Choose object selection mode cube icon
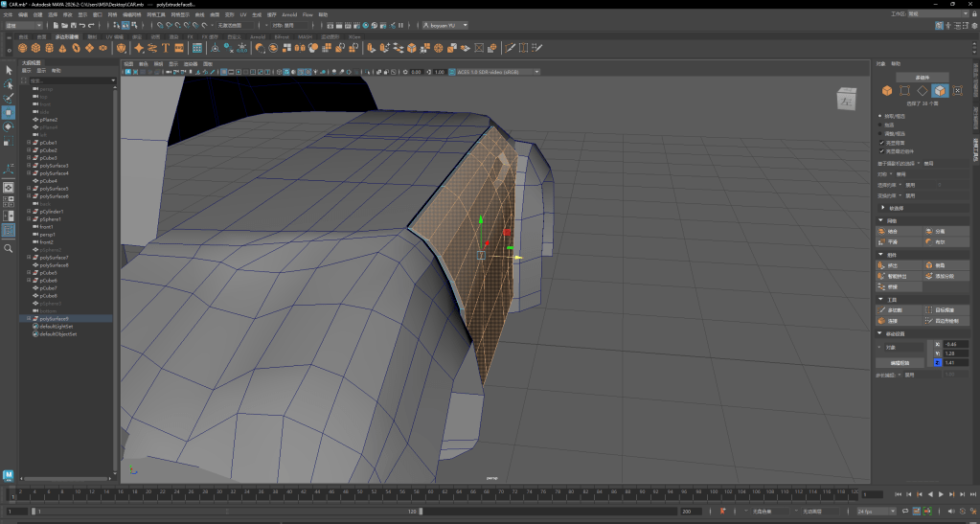This screenshot has width=980, height=524. click(886, 91)
